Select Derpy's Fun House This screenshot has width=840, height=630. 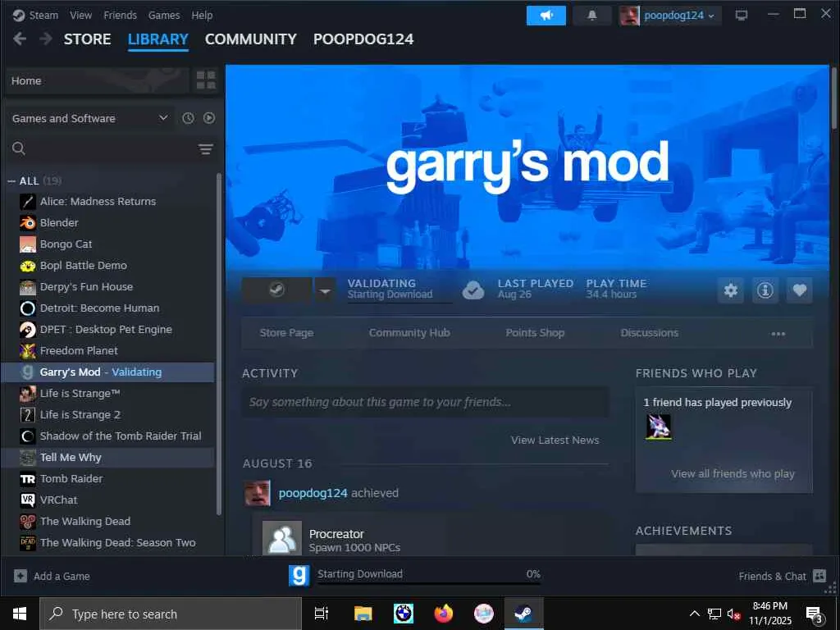(x=108, y=286)
